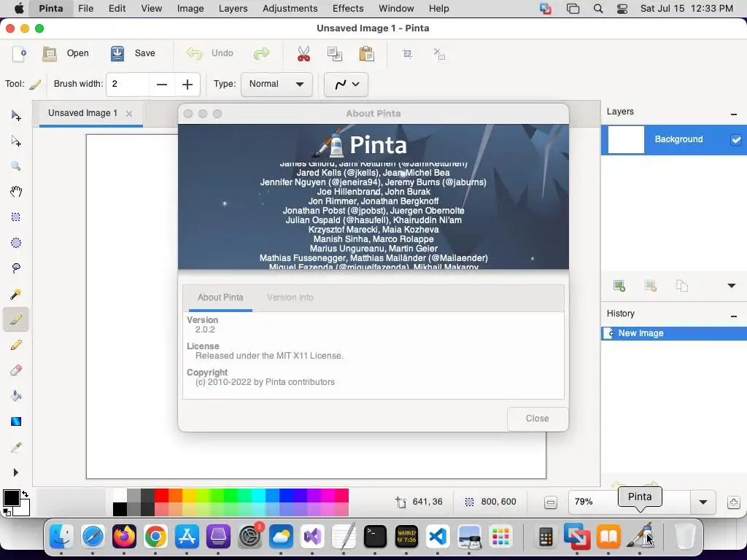Select the Eraser tool

[16, 370]
